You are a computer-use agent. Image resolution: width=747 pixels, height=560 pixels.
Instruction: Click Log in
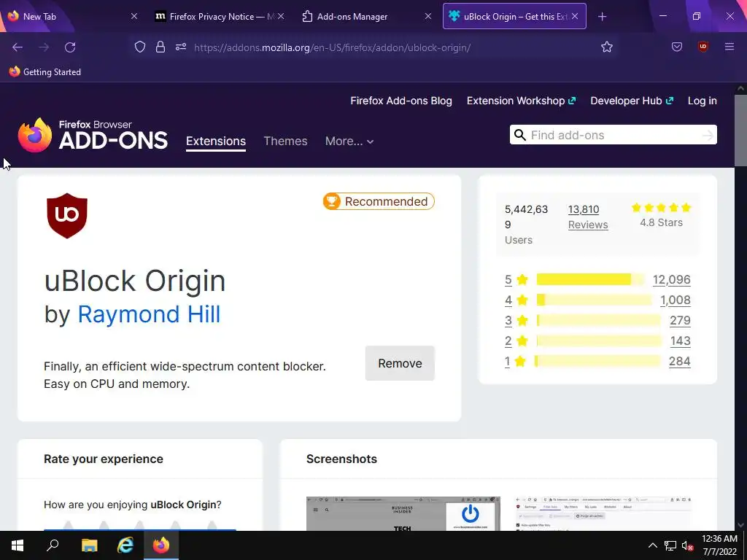[x=703, y=101]
